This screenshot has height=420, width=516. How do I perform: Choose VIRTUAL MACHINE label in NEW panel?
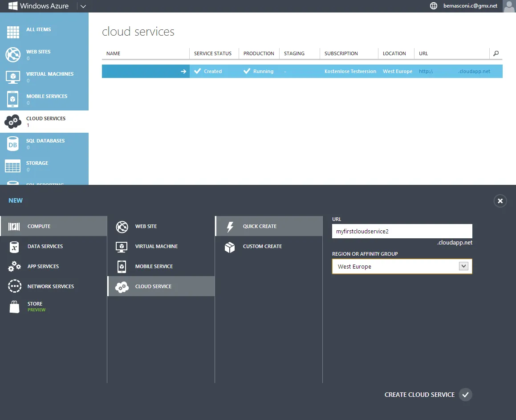point(156,246)
